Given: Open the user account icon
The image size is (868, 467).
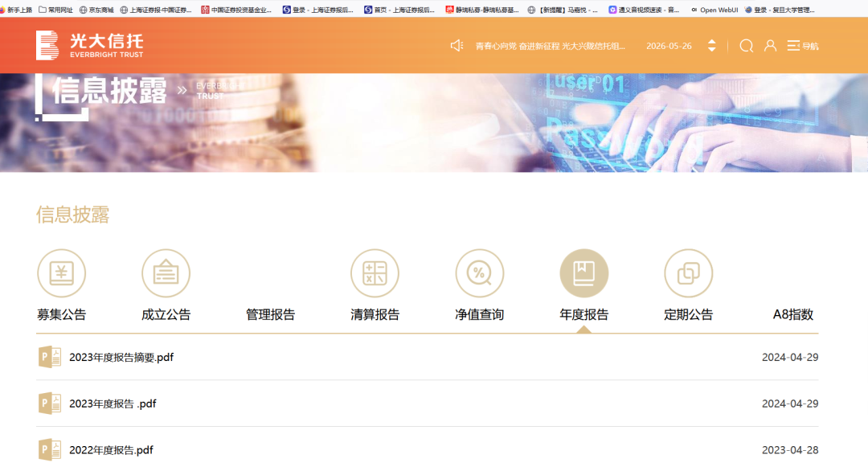Looking at the screenshot, I should point(770,45).
